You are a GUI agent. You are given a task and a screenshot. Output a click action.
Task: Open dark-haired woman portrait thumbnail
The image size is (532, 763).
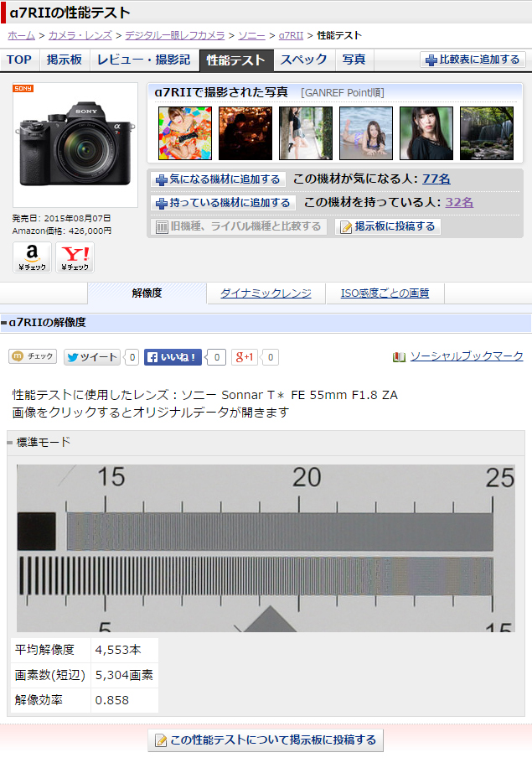tap(426, 133)
